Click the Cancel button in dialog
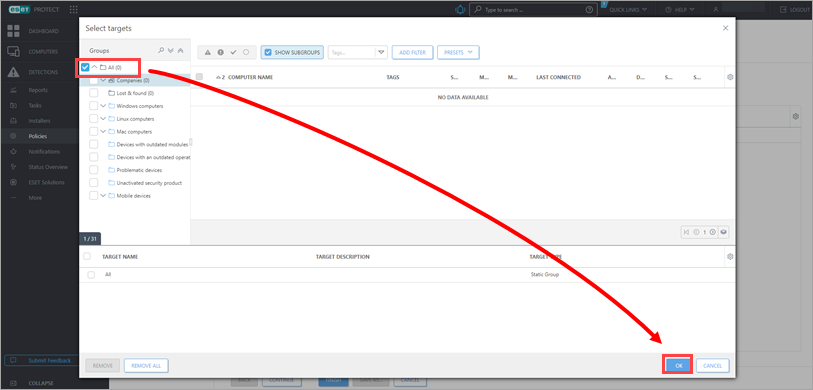This screenshot has height=390, width=813. point(712,366)
